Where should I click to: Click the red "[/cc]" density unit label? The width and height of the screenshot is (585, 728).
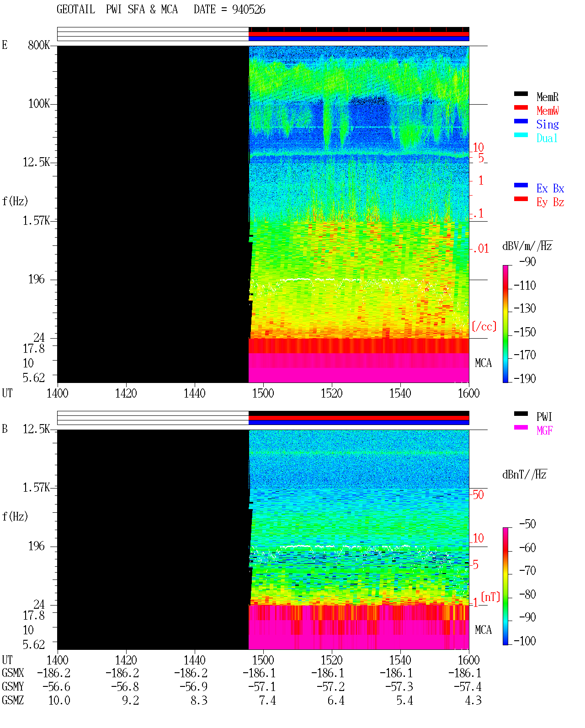(484, 326)
